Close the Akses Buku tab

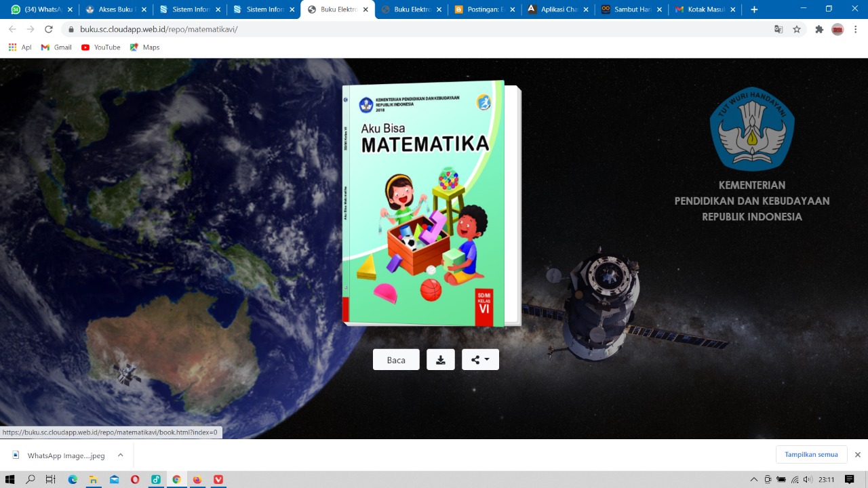coord(144,9)
